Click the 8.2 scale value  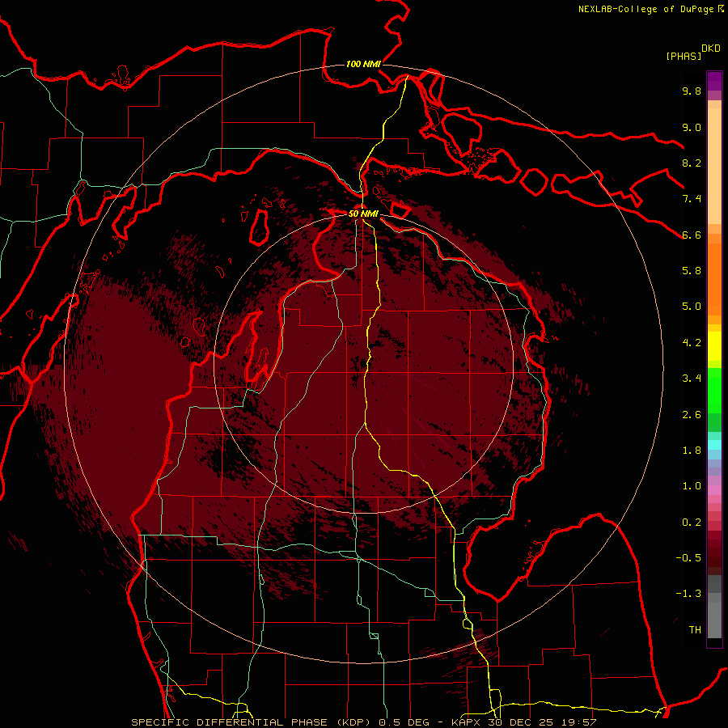[692, 163]
